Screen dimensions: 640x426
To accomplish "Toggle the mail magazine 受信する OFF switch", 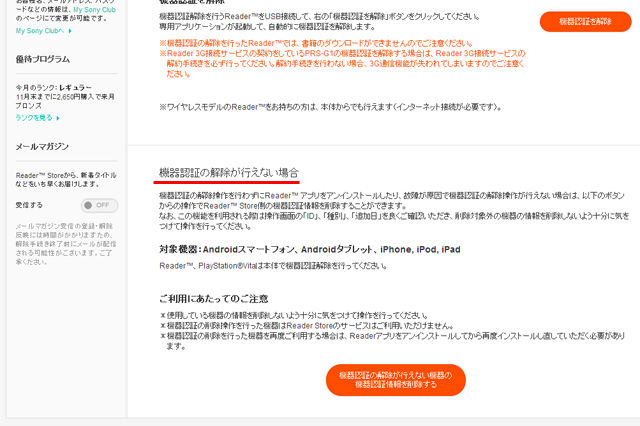I will [99, 205].
